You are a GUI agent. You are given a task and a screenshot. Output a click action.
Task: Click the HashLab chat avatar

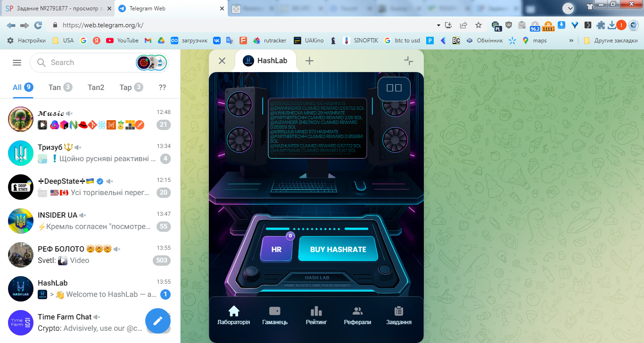pyautogui.click(x=21, y=289)
